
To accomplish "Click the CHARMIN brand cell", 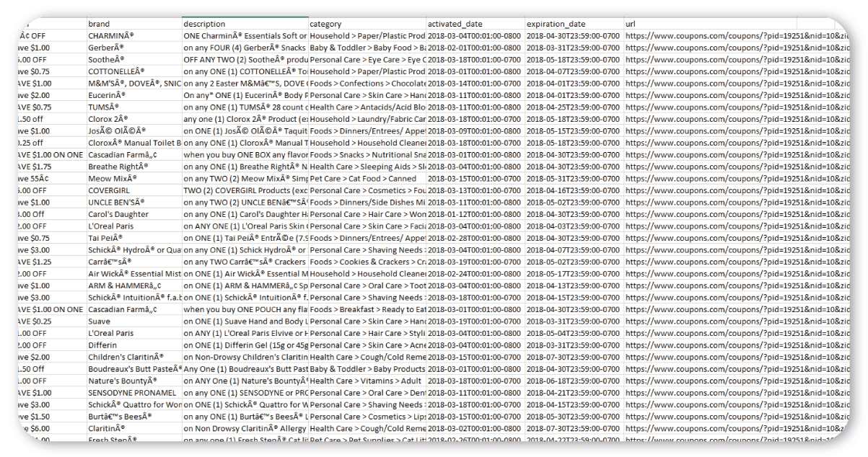I will pyautogui.click(x=134, y=35).
